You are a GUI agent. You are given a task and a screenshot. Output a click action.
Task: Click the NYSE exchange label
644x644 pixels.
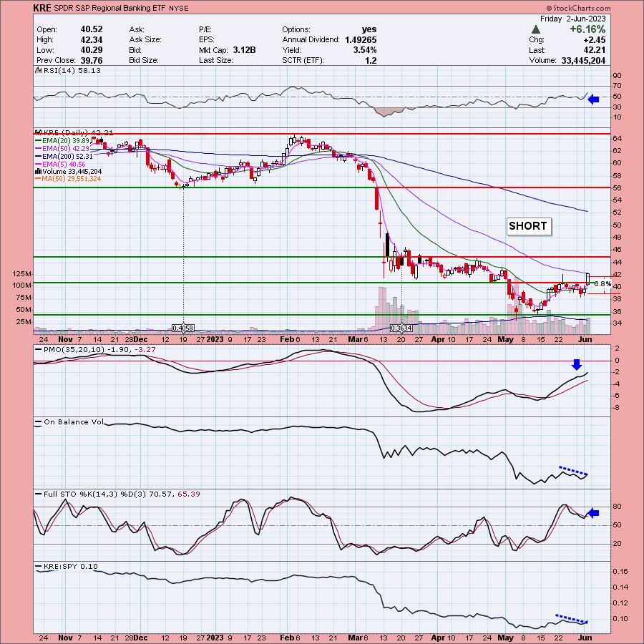179,8
